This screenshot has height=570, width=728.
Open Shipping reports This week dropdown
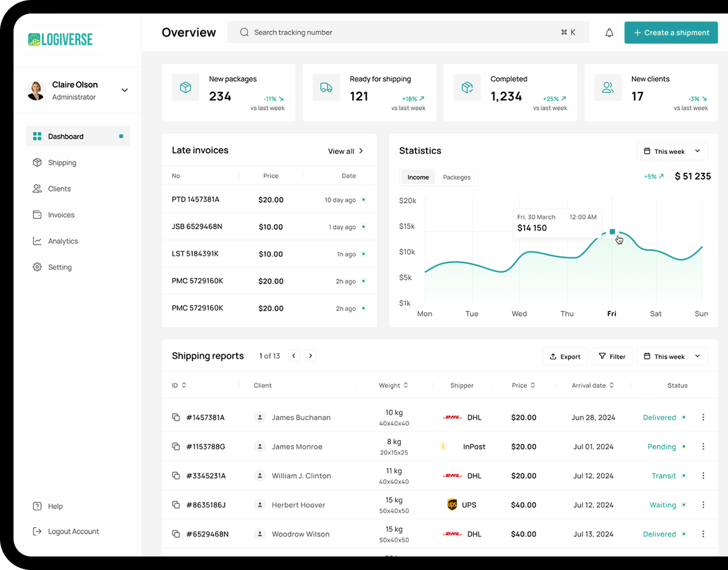point(672,357)
